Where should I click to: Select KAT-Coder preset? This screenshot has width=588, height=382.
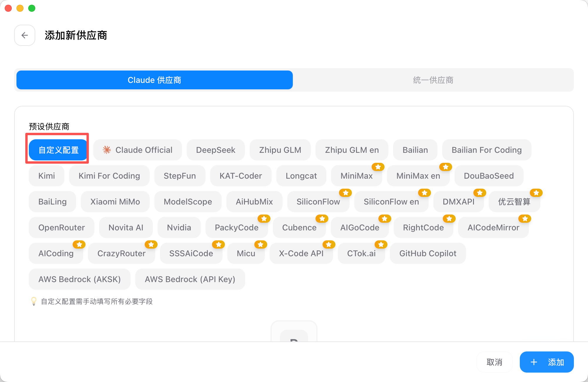point(241,176)
